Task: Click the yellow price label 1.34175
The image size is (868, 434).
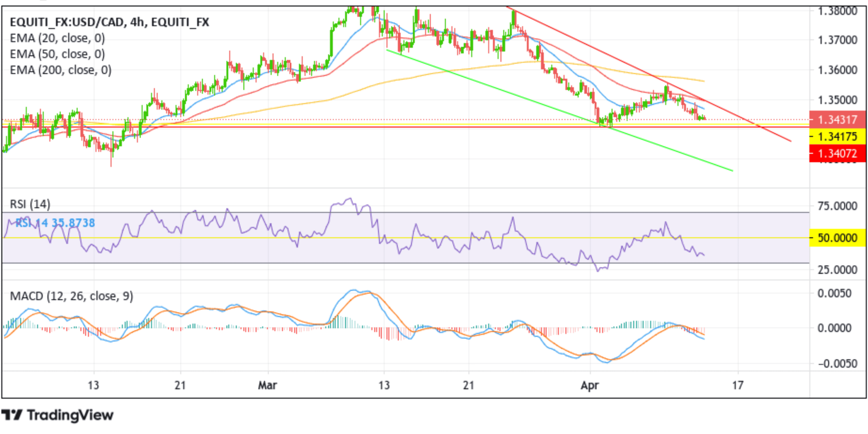Action: 837,136
